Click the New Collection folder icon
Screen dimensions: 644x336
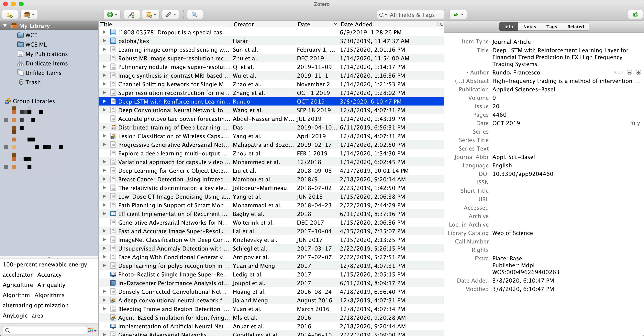tap(9, 15)
